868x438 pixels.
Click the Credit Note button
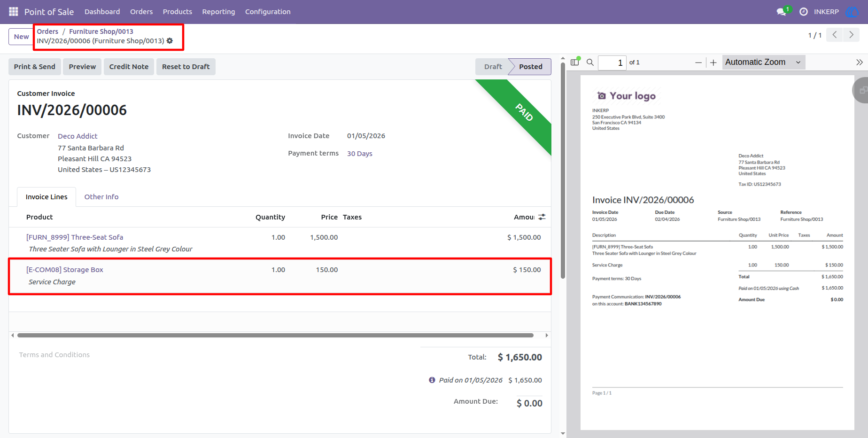pos(129,67)
